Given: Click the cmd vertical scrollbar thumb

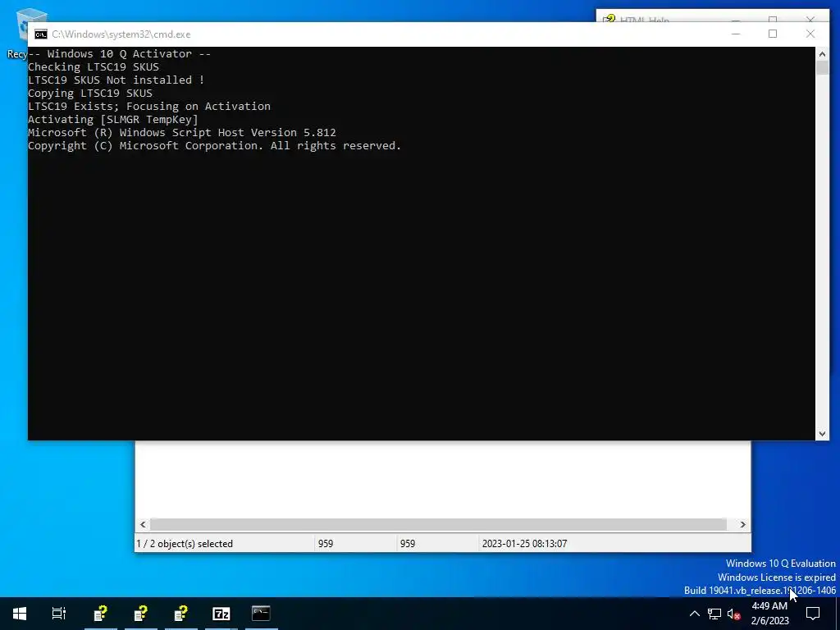Looking at the screenshot, I should click(822, 68).
